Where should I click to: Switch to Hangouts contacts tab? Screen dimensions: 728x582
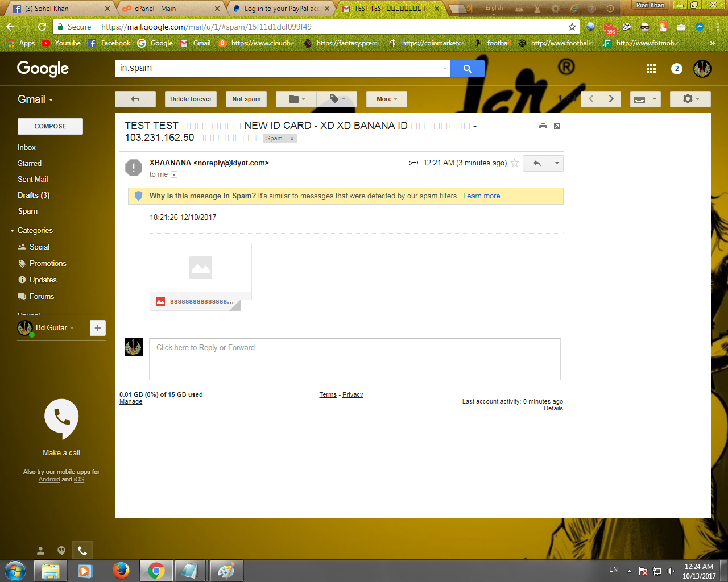click(x=40, y=550)
